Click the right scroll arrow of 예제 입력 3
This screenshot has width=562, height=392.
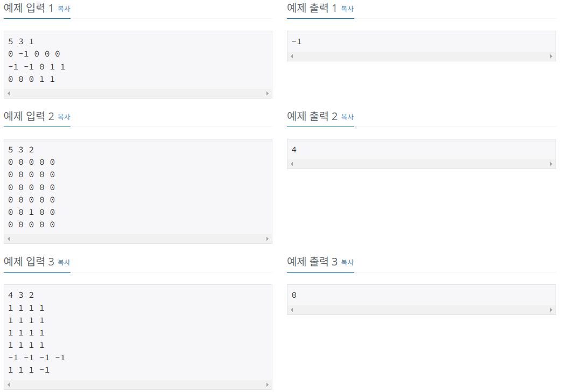click(268, 384)
